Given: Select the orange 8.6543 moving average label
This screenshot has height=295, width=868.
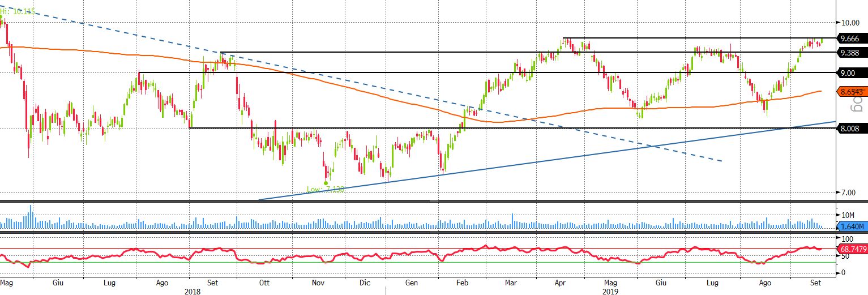Looking at the screenshot, I should click(x=851, y=91).
